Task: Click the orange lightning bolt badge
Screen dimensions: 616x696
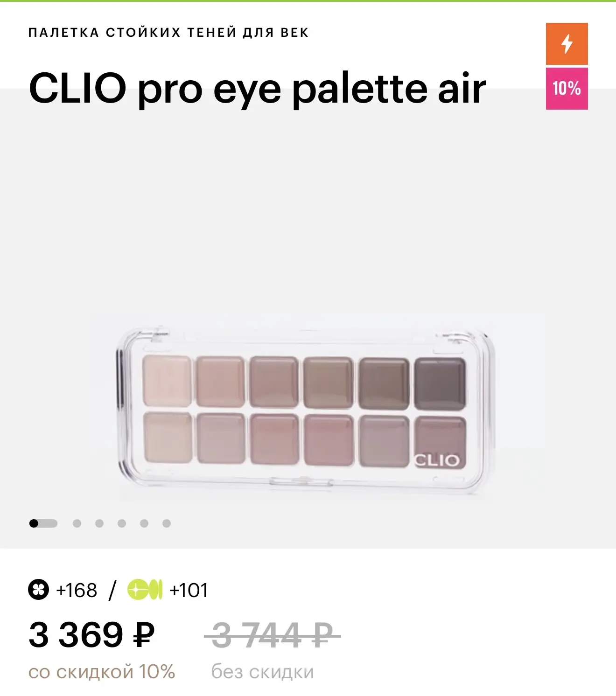Action: point(567,44)
